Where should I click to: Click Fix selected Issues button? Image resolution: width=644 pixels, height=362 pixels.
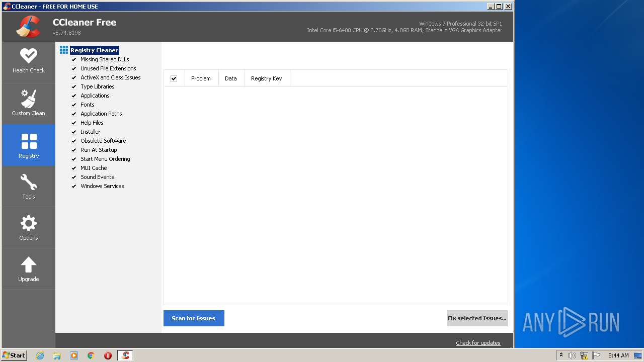pos(477,318)
